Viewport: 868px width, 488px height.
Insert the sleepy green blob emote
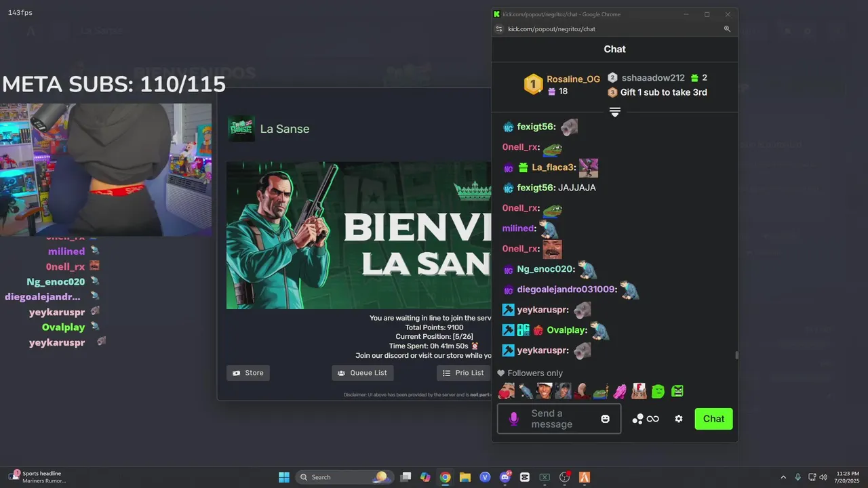coord(658,391)
